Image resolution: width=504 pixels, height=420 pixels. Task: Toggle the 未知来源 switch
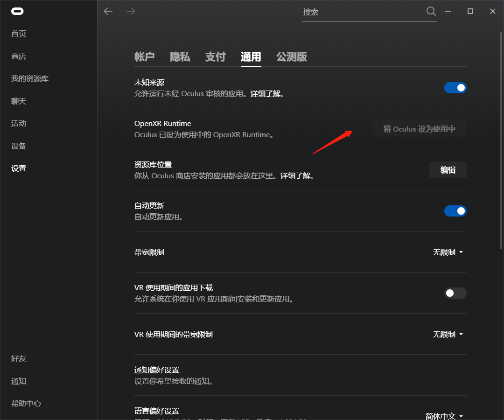[455, 88]
